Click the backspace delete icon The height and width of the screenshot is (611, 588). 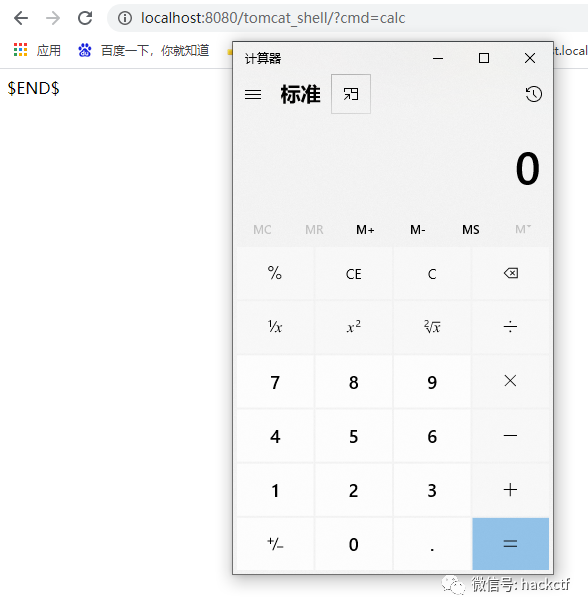(x=510, y=273)
